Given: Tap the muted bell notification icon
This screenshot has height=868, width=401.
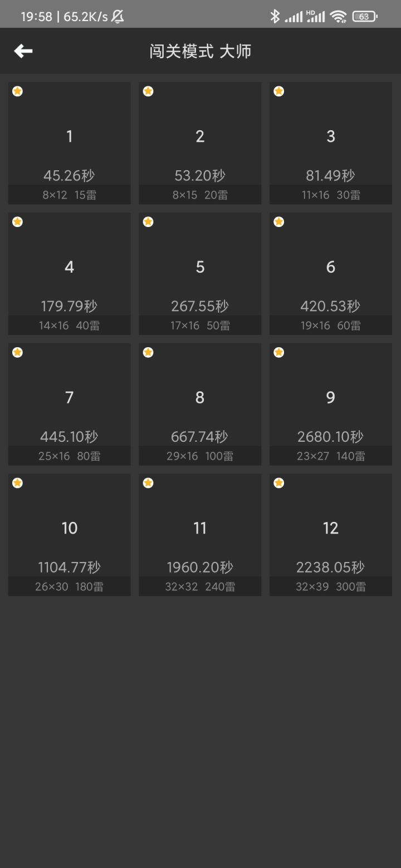Looking at the screenshot, I should click(118, 17).
